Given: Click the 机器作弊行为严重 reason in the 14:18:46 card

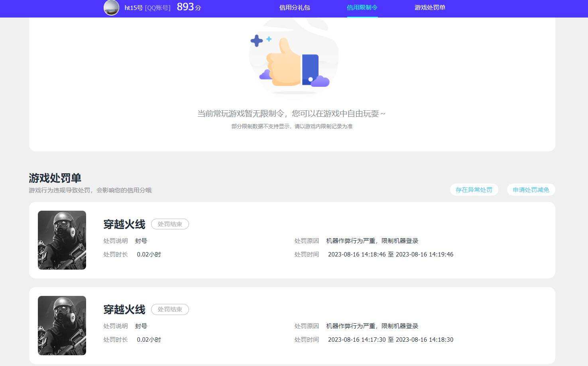Looking at the screenshot, I should [x=372, y=241].
